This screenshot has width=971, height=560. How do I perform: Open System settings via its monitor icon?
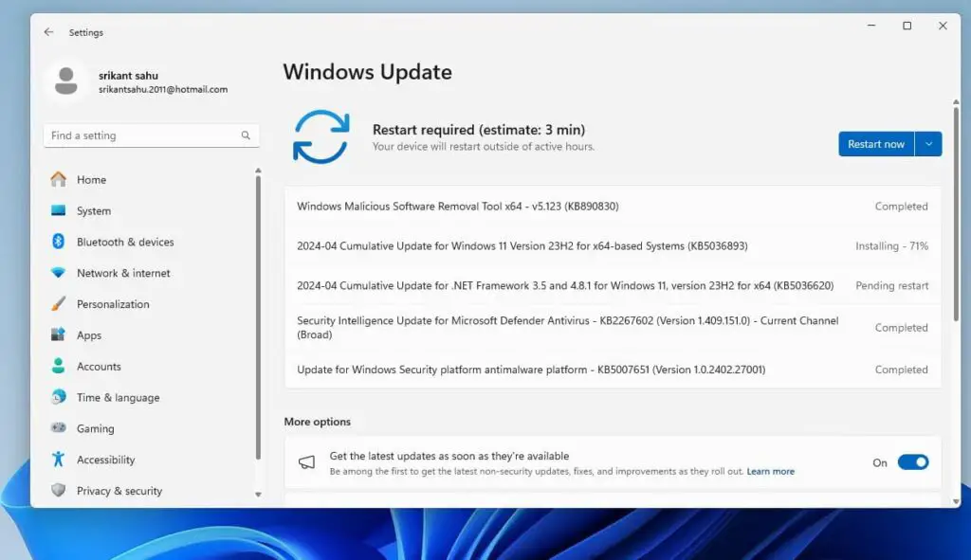point(60,210)
